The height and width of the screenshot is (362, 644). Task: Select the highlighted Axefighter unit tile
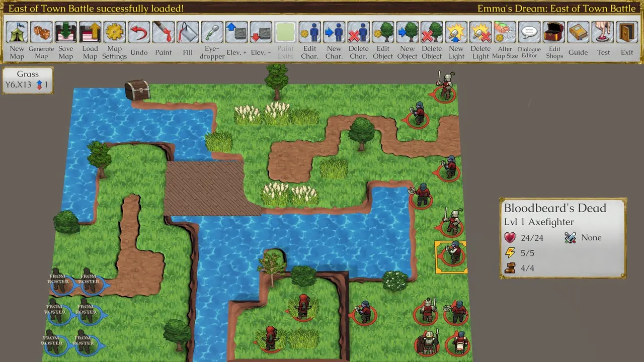coord(451,257)
